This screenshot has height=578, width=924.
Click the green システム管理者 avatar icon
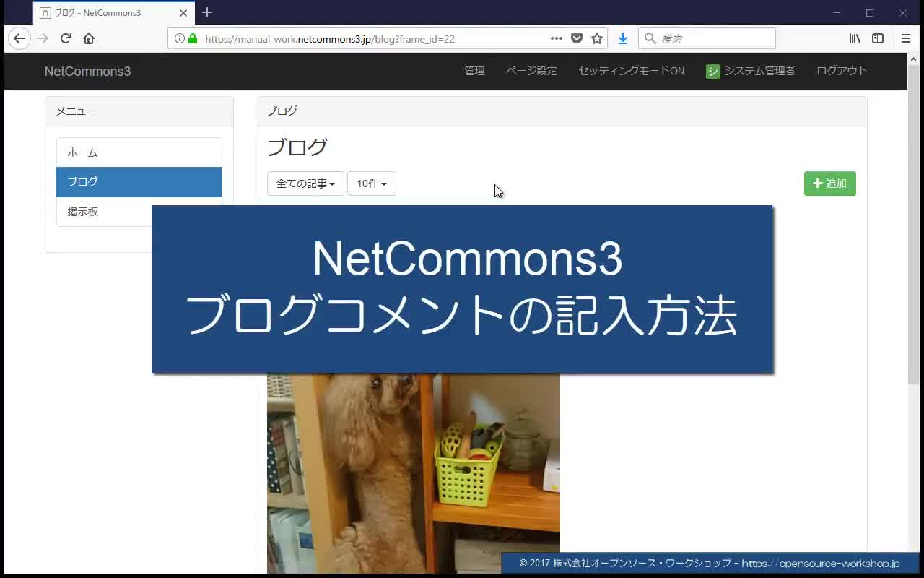[x=712, y=71]
